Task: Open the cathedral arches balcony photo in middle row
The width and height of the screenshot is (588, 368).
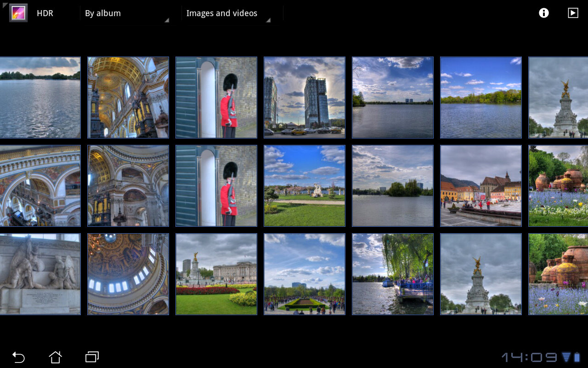Action: pyautogui.click(x=40, y=186)
